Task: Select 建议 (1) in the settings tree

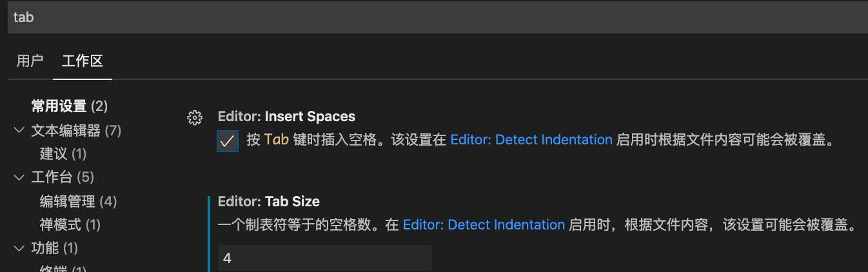Action: [x=63, y=154]
